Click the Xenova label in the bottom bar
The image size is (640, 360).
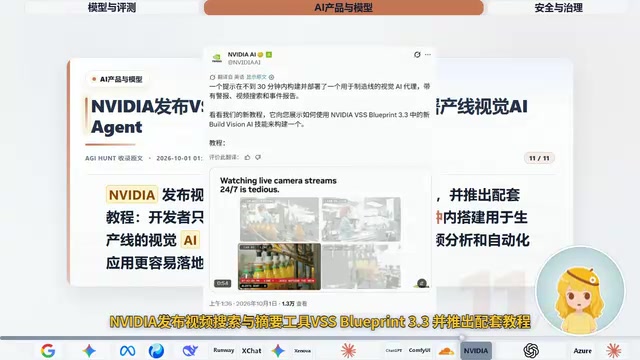pyautogui.click(x=302, y=351)
